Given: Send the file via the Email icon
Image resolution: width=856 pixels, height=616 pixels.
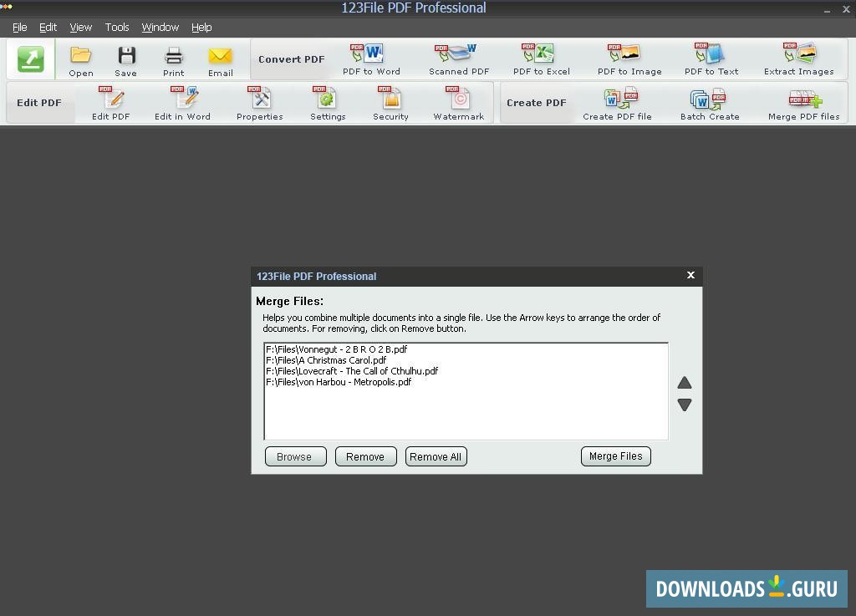Looking at the screenshot, I should 221,61.
